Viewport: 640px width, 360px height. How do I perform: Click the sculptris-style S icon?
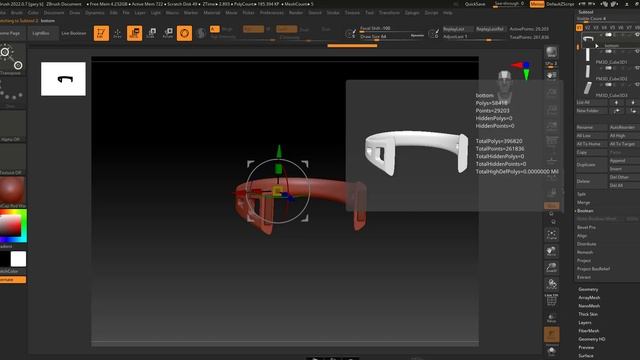point(201,33)
